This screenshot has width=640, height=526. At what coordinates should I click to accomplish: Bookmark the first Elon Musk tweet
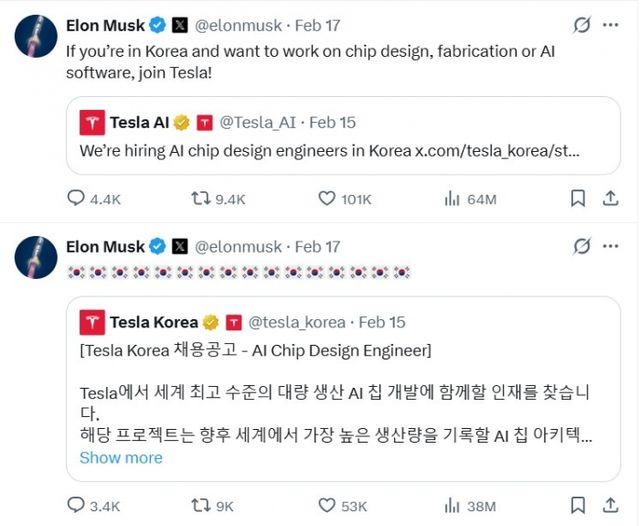577,199
